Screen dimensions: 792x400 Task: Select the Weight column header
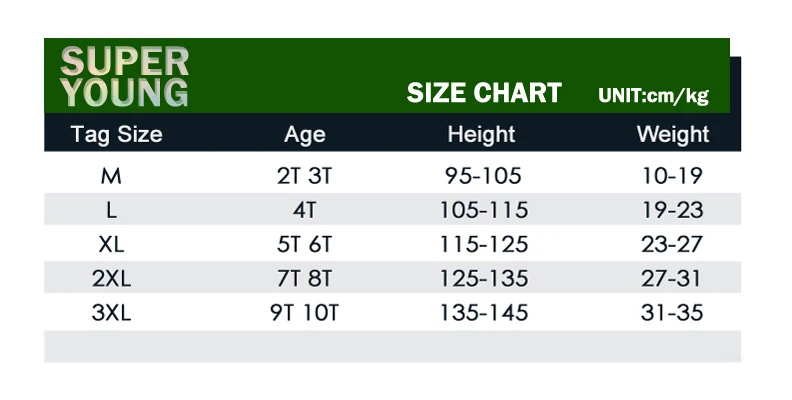(673, 135)
